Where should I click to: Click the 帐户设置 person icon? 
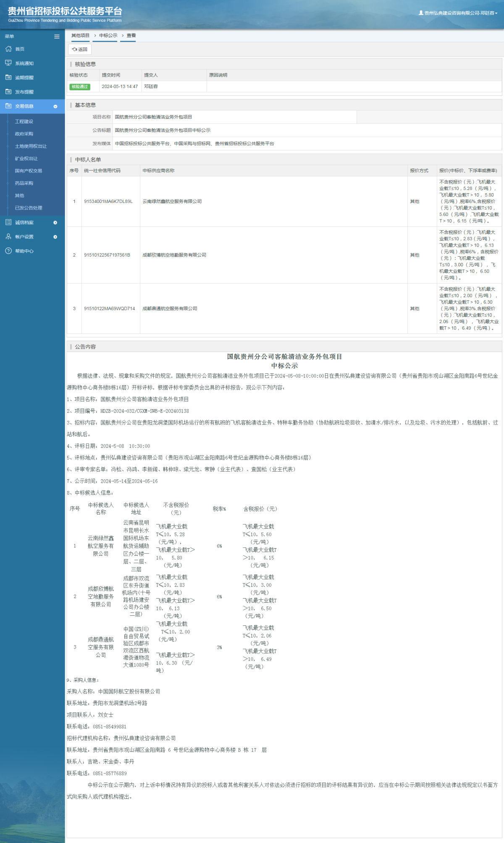tap(8, 236)
